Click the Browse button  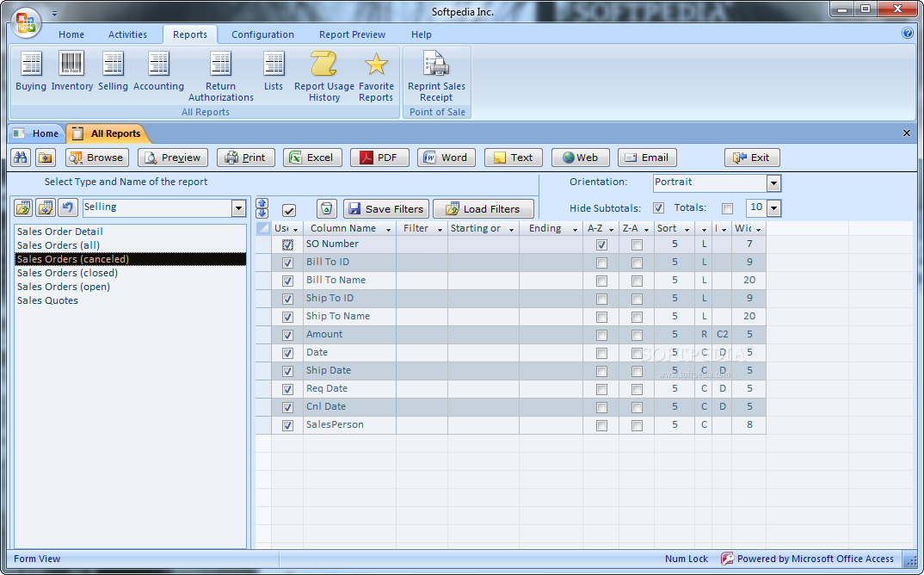(x=97, y=158)
